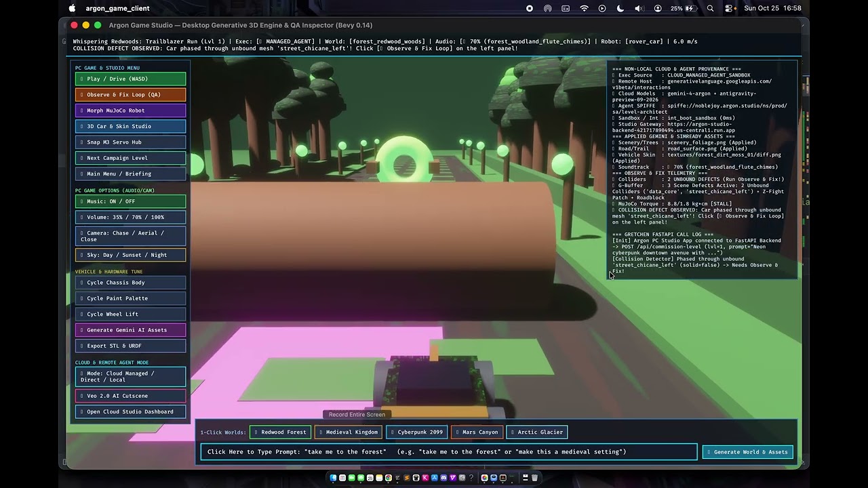This screenshot has height=488, width=868.
Task: Click Morph MuJoCo Robot button
Action: pos(130,110)
